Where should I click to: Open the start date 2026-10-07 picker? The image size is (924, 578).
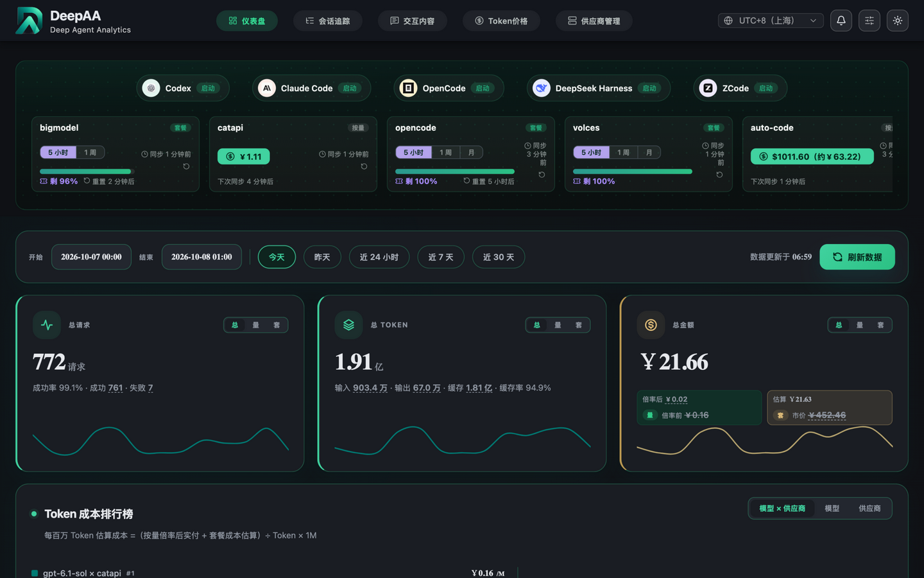pos(91,257)
